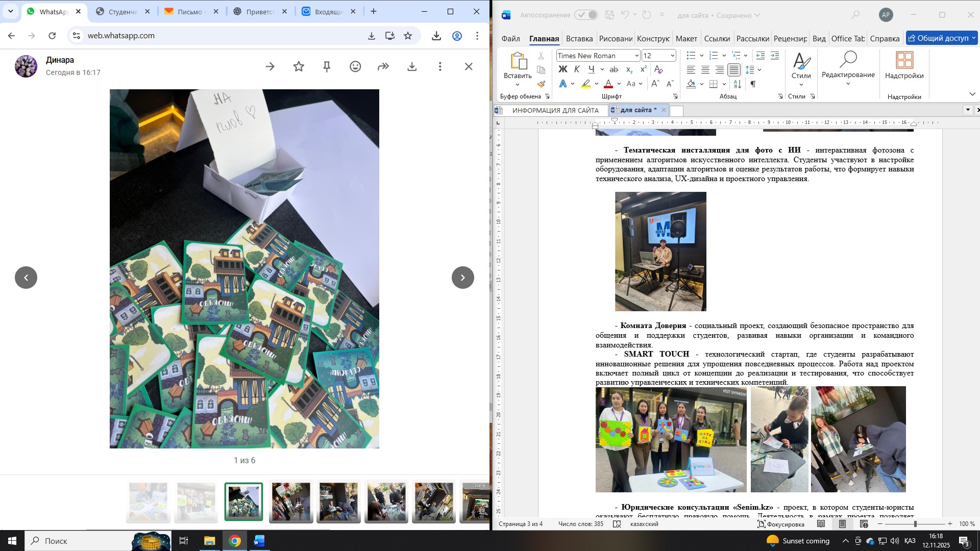React with the emoji smiley icon
The height and width of the screenshot is (551, 980).
(x=355, y=67)
